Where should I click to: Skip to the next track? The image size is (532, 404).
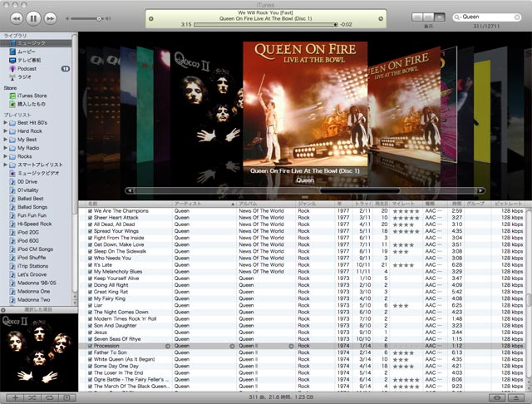click(x=50, y=18)
